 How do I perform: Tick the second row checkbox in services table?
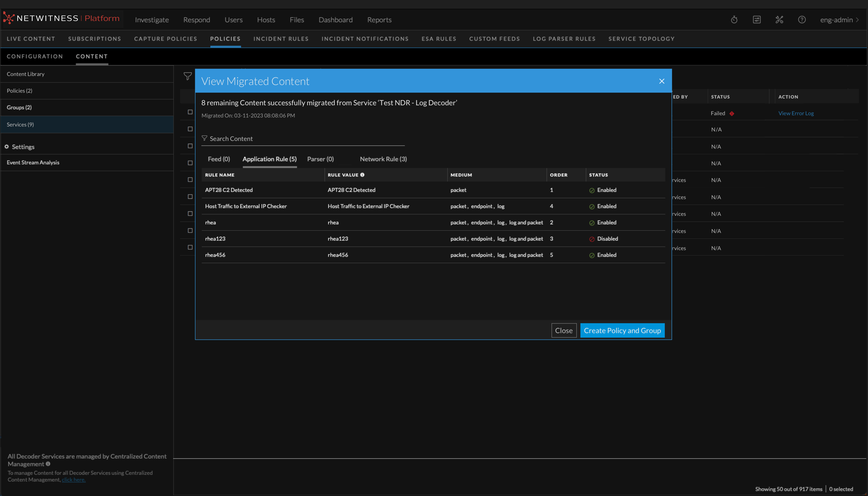(190, 129)
